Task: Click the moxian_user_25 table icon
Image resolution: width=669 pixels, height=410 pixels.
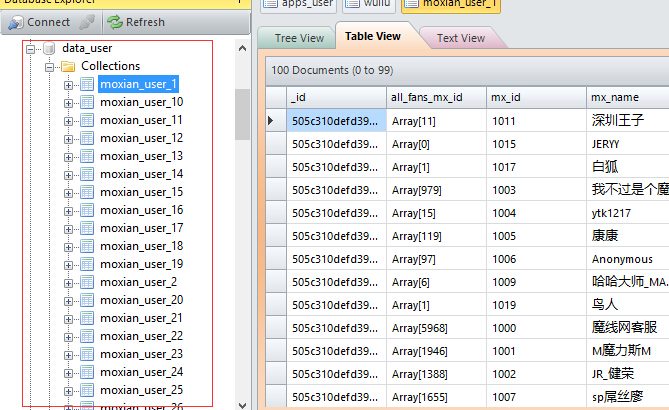Action: [87, 390]
